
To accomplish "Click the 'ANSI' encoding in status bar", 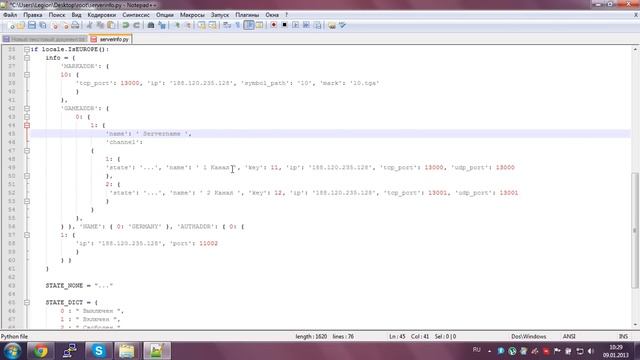I will coord(569,336).
